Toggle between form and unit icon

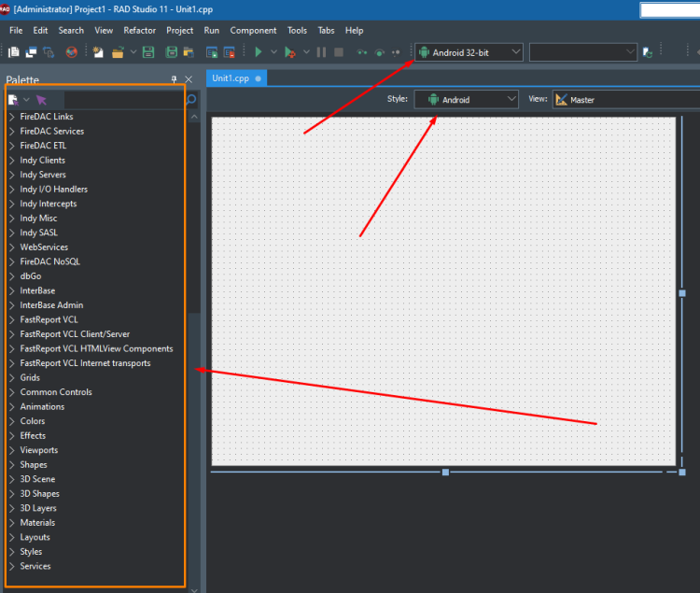(x=49, y=52)
